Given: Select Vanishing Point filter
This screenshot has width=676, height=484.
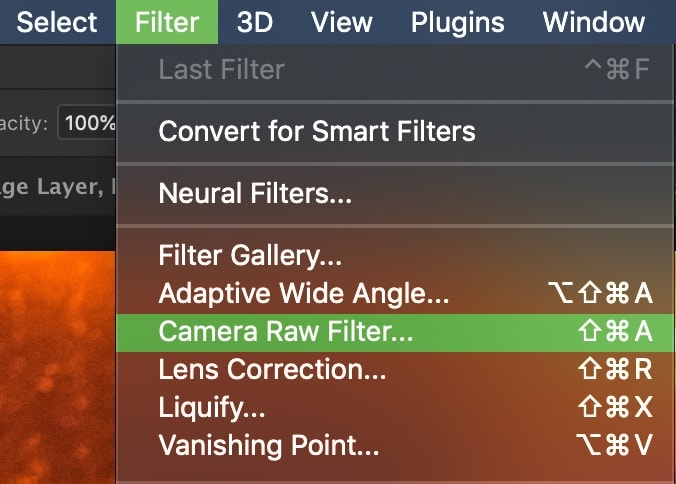Looking at the screenshot, I should click(394, 445).
